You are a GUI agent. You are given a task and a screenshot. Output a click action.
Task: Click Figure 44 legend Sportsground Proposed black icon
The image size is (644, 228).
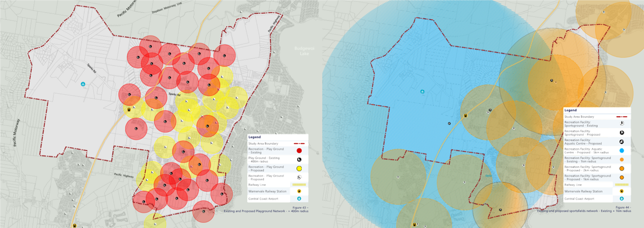pyautogui.click(x=622, y=133)
